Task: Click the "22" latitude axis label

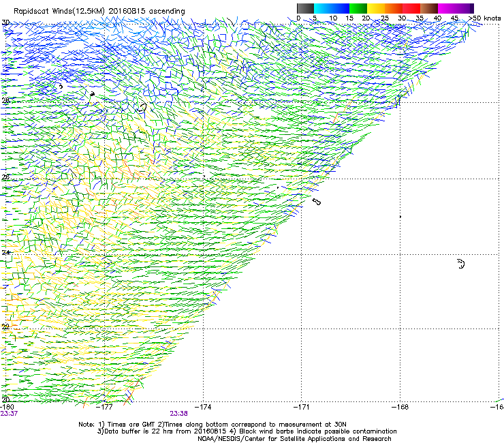Action: click(x=5, y=327)
